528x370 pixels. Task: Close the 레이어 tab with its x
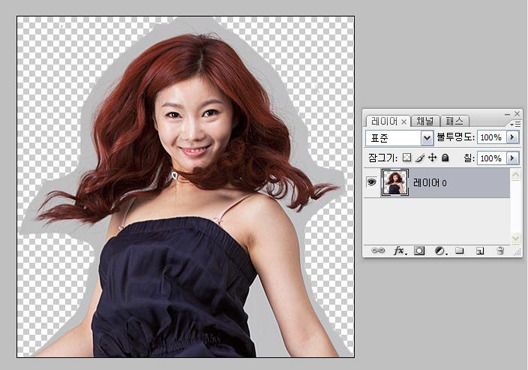pos(404,122)
